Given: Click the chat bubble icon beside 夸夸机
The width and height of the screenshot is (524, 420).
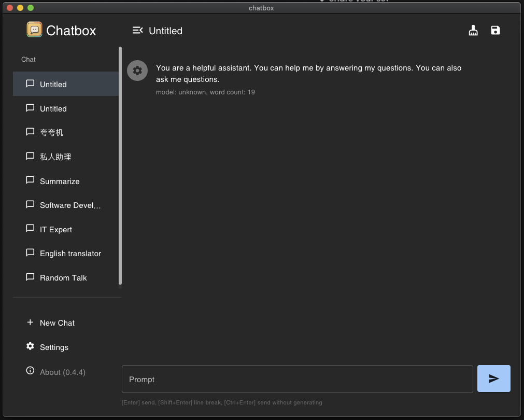Looking at the screenshot, I should coord(30,132).
